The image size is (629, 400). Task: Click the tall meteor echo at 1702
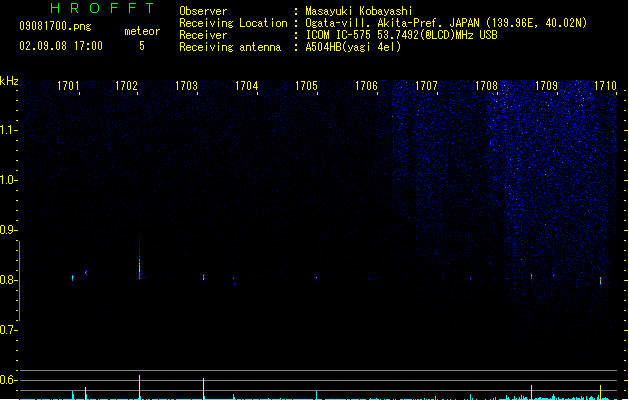tap(140, 260)
